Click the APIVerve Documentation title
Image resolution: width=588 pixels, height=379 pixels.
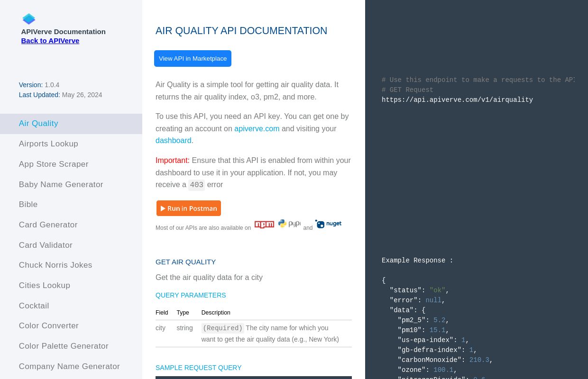[x=63, y=32]
